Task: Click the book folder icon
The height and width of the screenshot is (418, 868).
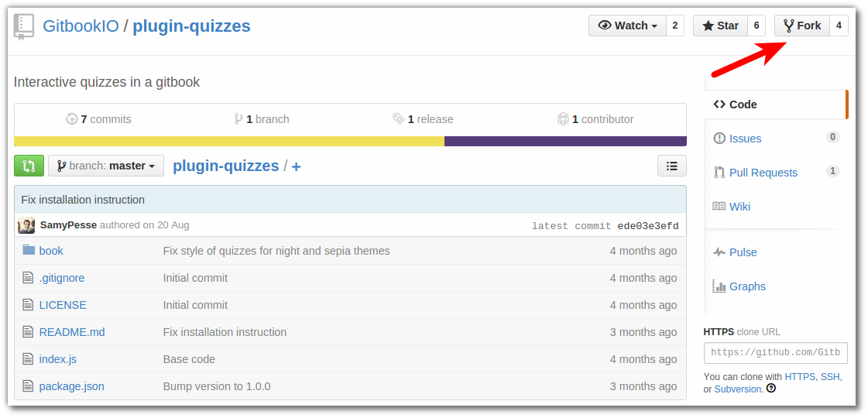Action: coord(28,250)
